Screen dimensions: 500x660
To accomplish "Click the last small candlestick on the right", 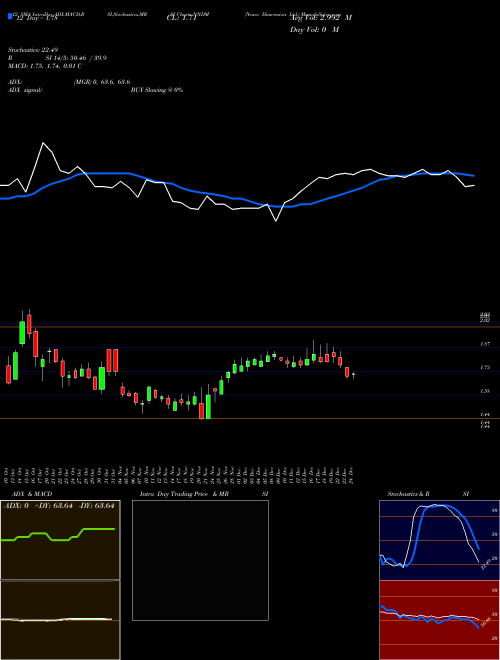I will [x=353, y=375].
